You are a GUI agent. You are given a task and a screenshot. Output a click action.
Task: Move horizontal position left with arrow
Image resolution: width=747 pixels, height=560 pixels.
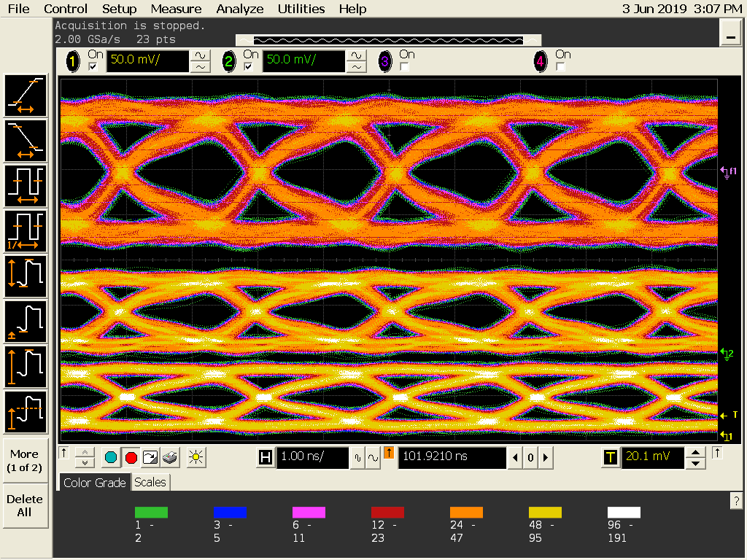pyautogui.click(x=515, y=458)
